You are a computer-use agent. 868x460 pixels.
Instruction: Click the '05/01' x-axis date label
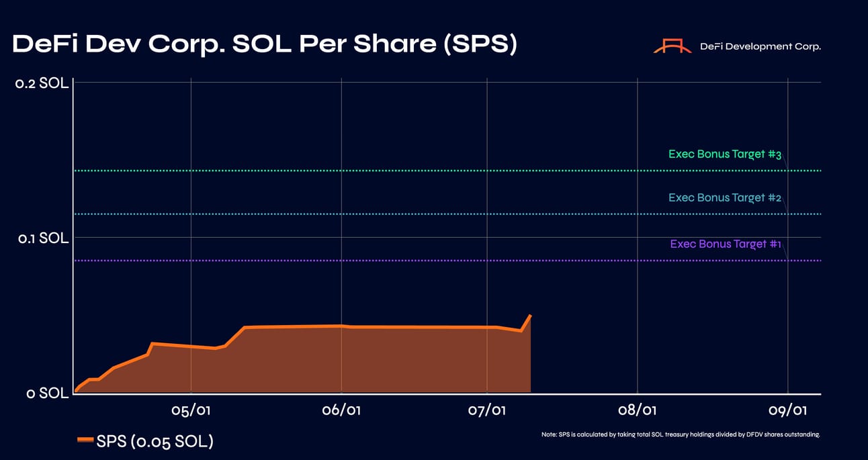tap(191, 410)
